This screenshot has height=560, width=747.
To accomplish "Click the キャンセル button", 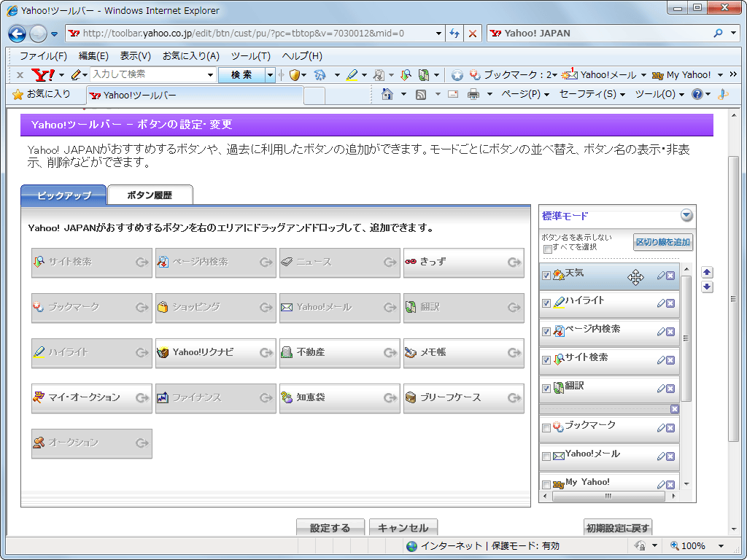I will click(x=403, y=528).
